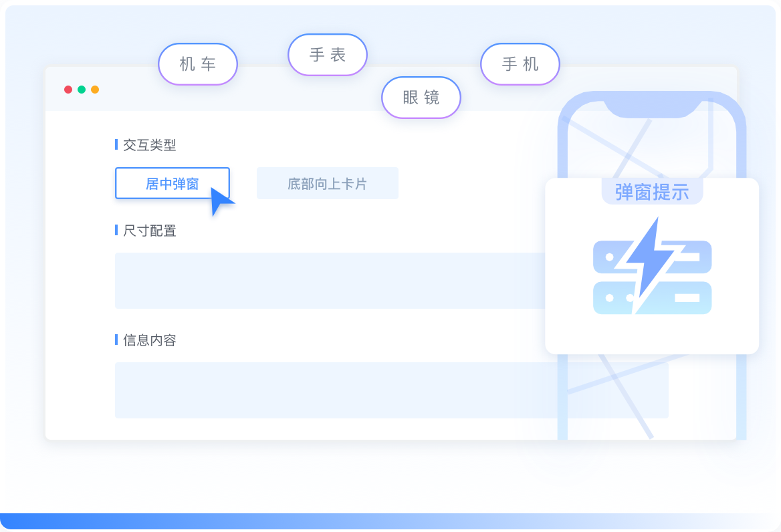The image size is (781, 532).
Task: Click the 交互类型 section heading
Action: 149,145
